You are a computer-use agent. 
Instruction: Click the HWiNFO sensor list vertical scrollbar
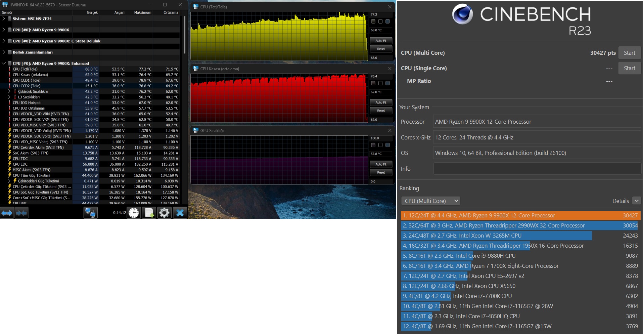(x=185, y=35)
